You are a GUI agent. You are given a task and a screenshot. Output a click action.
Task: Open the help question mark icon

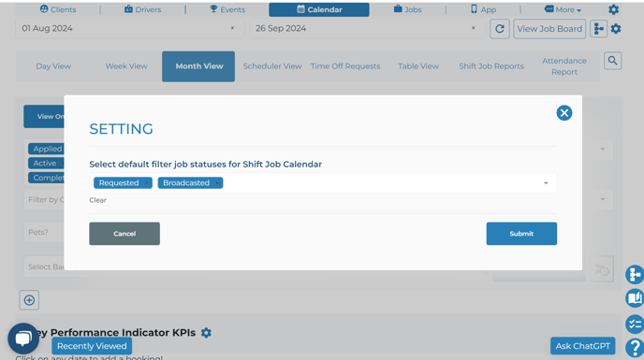(x=635, y=348)
